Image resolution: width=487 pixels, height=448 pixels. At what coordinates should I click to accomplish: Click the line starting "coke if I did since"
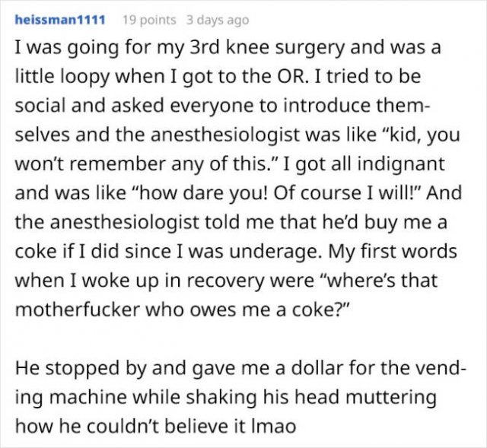(x=236, y=251)
